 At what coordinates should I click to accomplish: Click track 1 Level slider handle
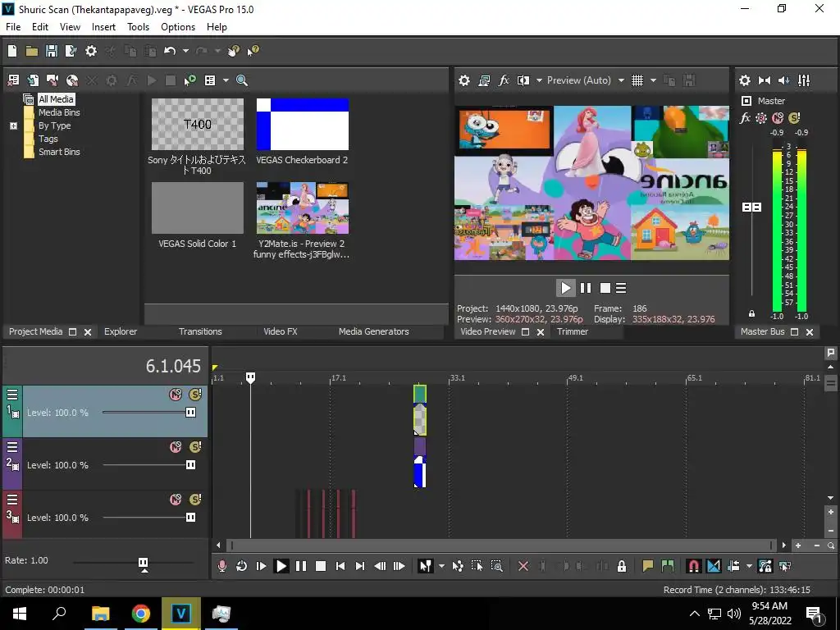(x=190, y=413)
